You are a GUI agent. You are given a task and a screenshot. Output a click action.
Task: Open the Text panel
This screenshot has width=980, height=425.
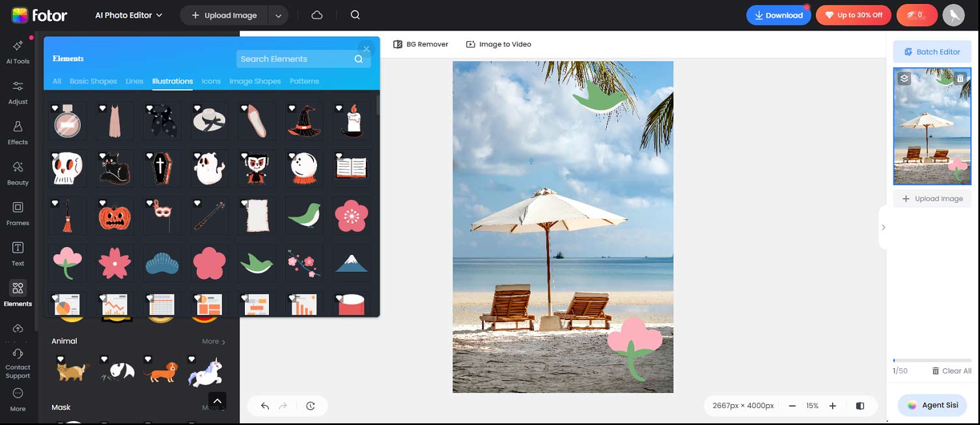18,253
